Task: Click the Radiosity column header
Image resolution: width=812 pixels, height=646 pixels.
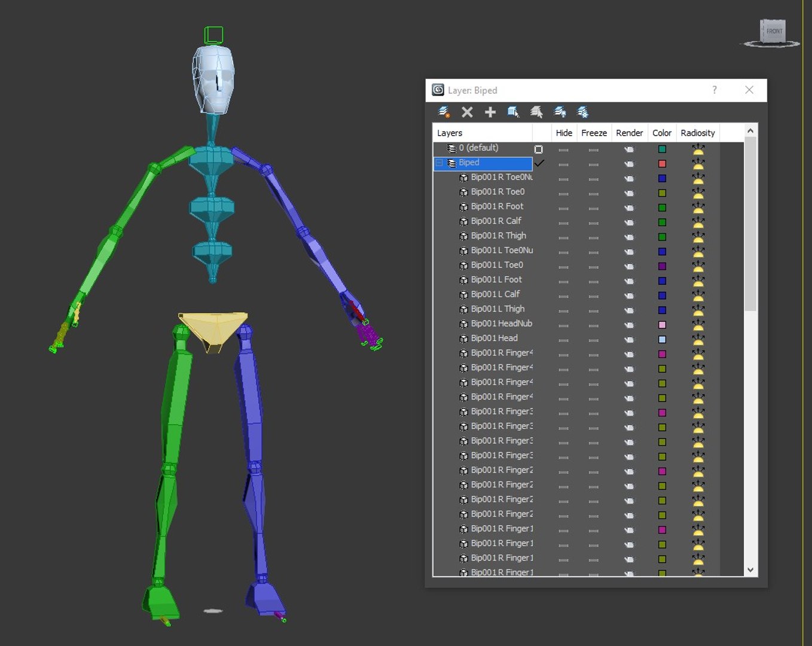Action: coord(698,133)
